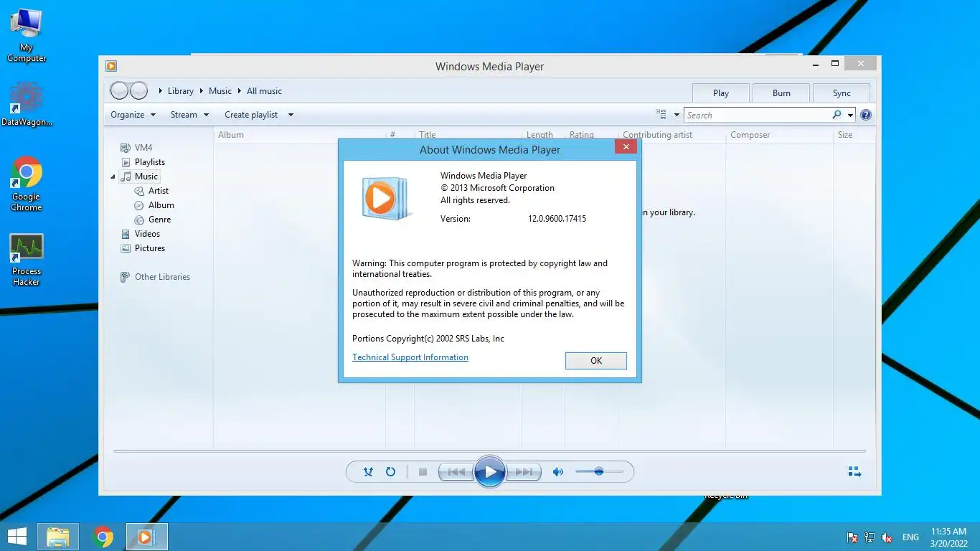The image size is (980, 551).
Task: Expand arrow before Library breadcrumb
Action: tap(160, 91)
